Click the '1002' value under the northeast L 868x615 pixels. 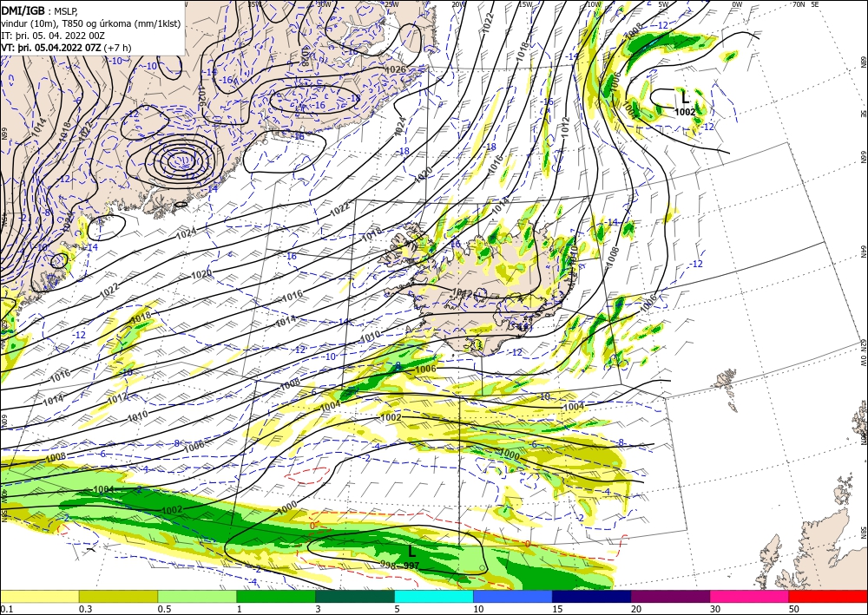click(685, 112)
